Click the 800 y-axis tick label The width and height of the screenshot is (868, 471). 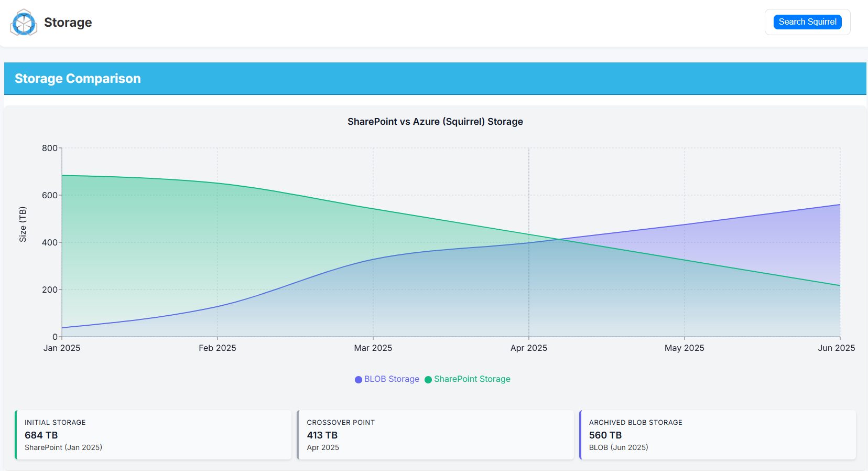[x=50, y=148]
